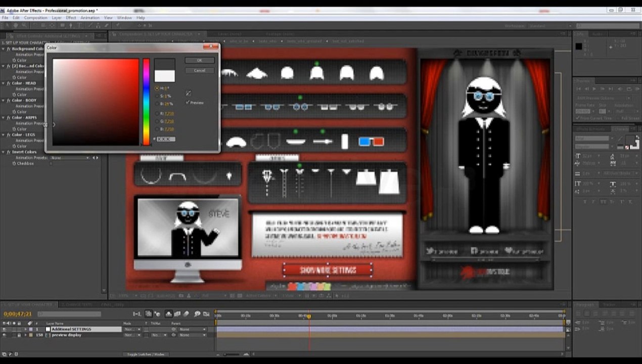This screenshot has width=642, height=364.
Task: Click the timeline current-time indicator
Action: click(x=309, y=316)
